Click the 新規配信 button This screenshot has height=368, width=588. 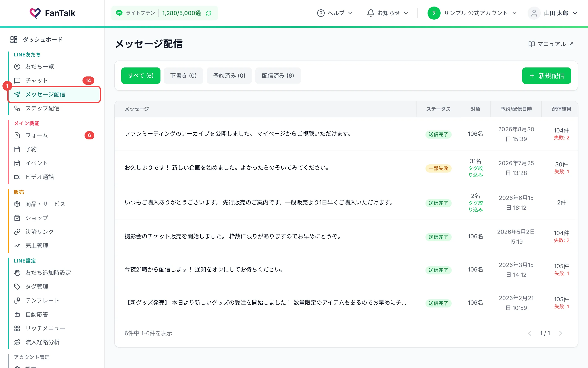coord(546,75)
